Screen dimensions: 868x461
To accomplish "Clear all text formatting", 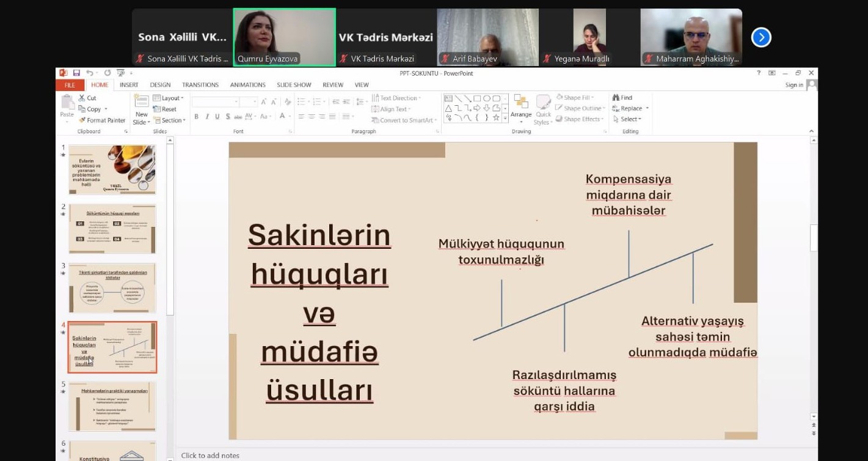I will pyautogui.click(x=288, y=101).
